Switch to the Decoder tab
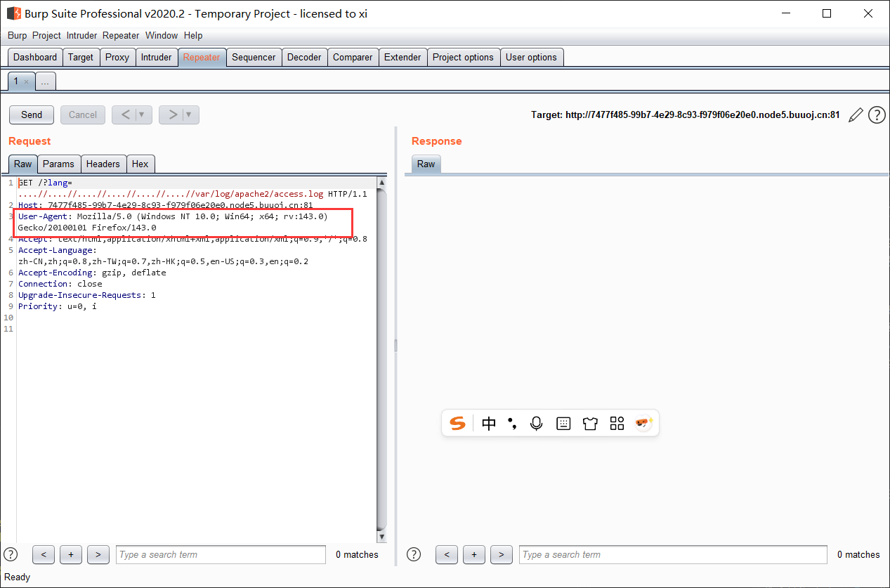Screen dimensions: 890x588 [304, 58]
